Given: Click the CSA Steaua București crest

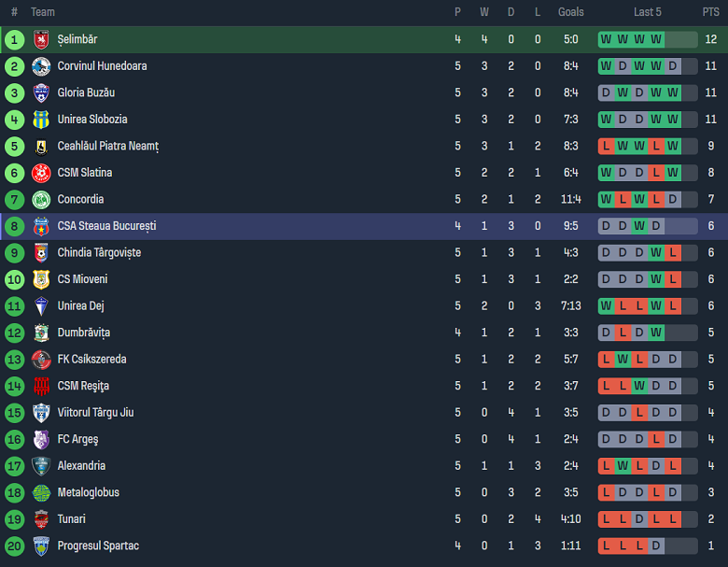Looking at the screenshot, I should coord(41,226).
